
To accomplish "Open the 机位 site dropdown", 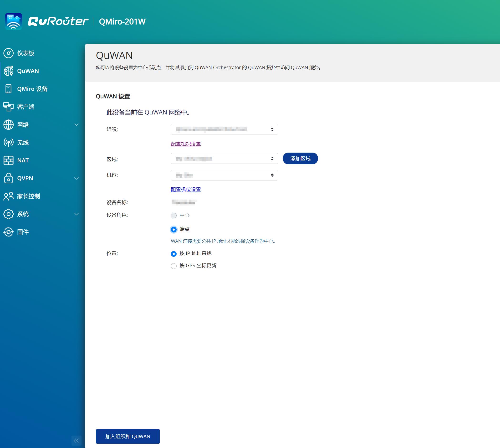I will [224, 175].
